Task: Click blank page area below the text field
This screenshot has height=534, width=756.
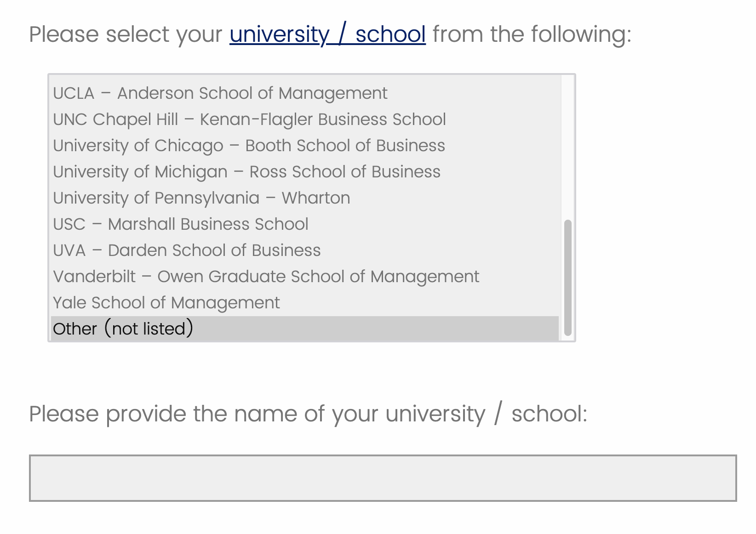Action: 383,519
